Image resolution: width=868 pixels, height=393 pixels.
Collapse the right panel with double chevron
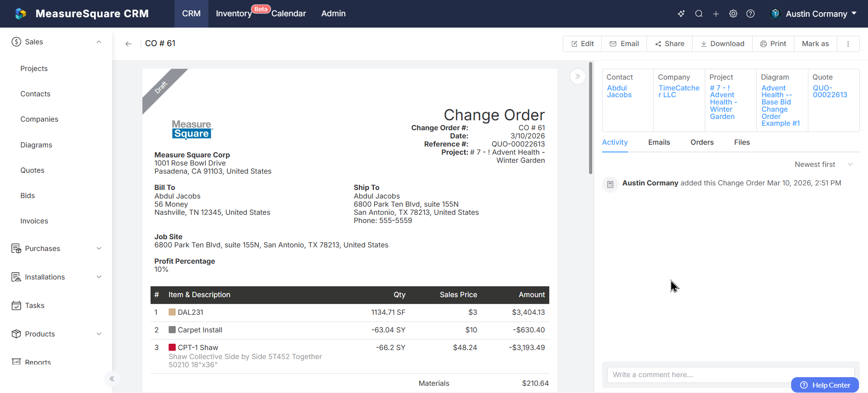pyautogui.click(x=578, y=76)
